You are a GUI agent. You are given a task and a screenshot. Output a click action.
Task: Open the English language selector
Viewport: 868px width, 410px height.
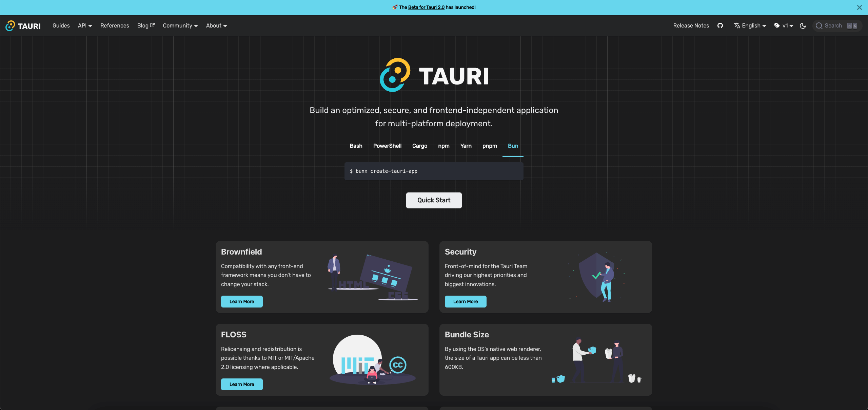750,26
